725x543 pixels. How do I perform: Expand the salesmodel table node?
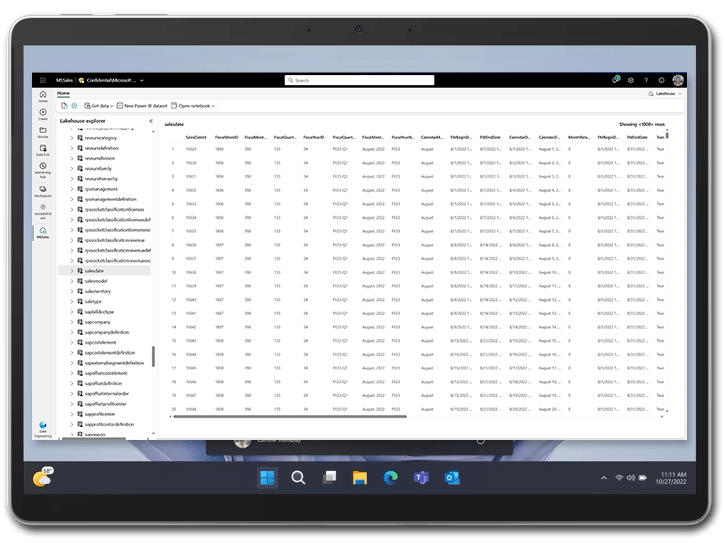coord(72,281)
